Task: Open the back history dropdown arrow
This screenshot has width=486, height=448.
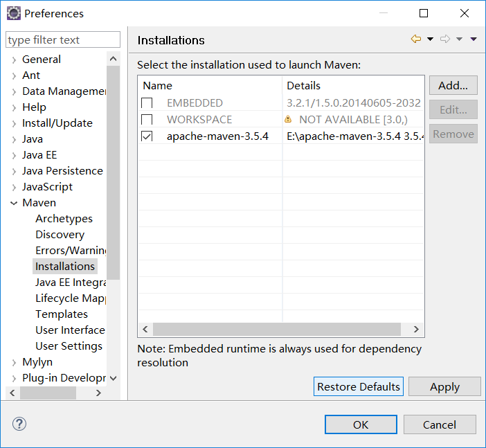Action: pos(430,39)
